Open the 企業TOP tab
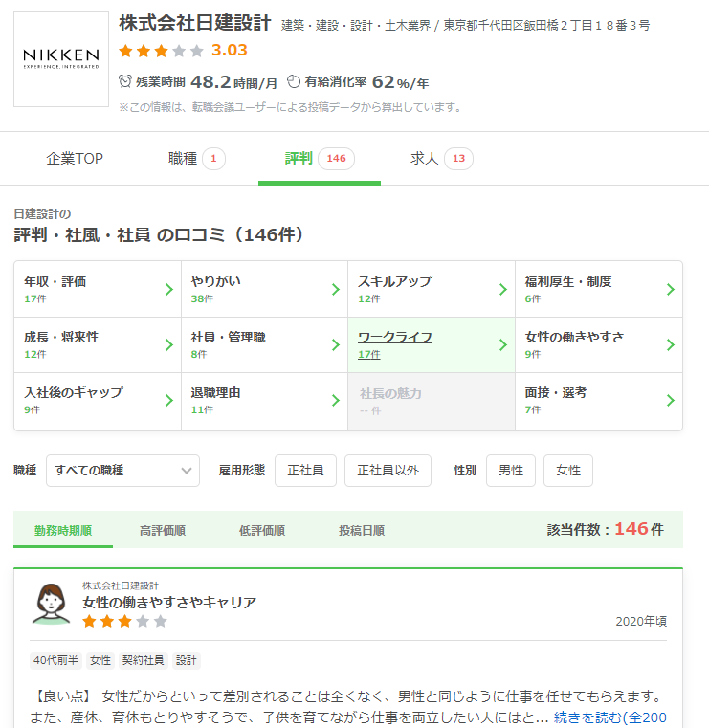Screen dimensions: 709x728 click(75, 158)
